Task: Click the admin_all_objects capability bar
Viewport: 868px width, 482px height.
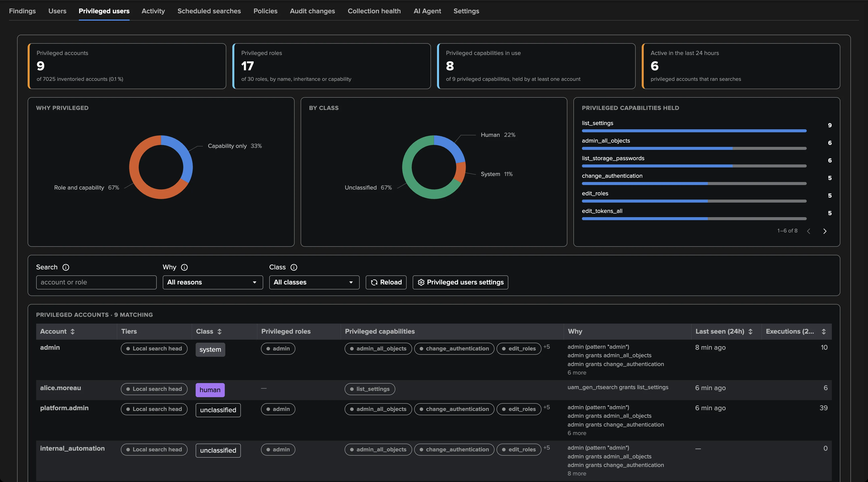Action: (x=694, y=148)
